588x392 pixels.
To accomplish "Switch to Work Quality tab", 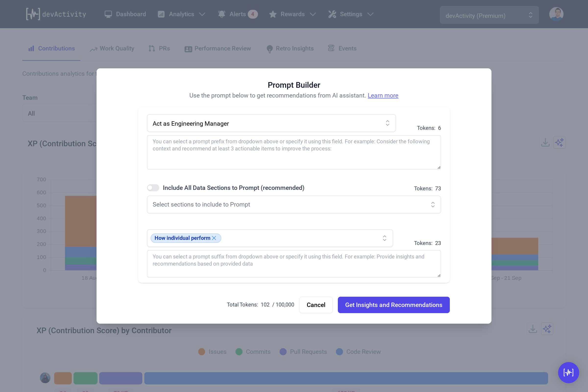I will point(112,49).
